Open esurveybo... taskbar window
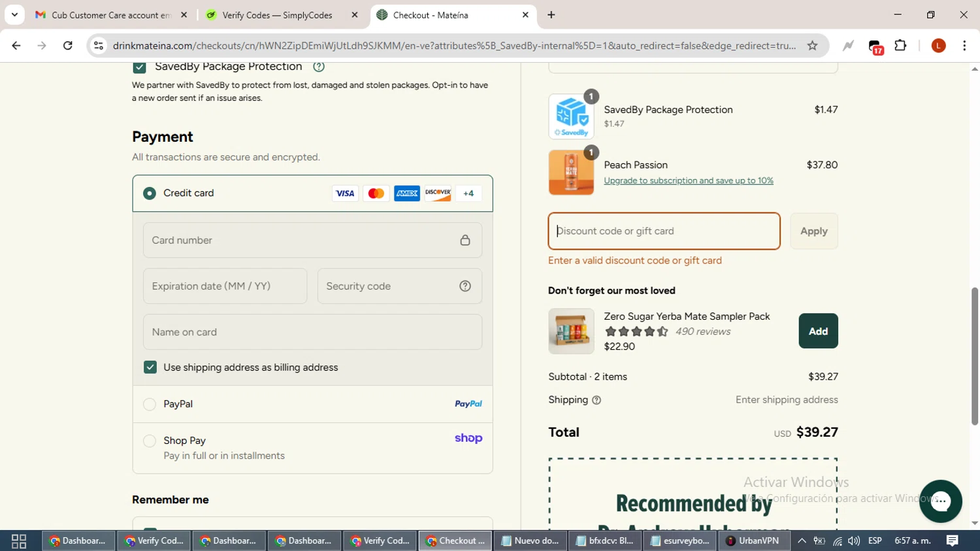Image resolution: width=980 pixels, height=551 pixels. 679,541
